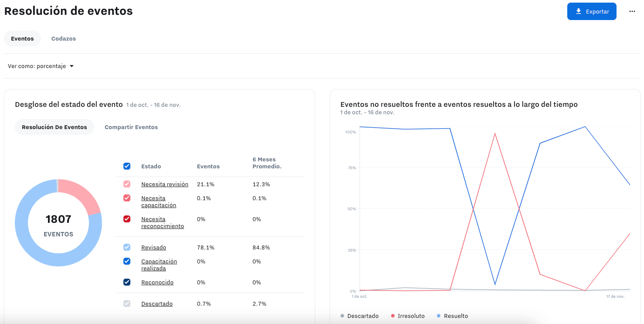Image resolution: width=644 pixels, height=324 pixels.
Task: Click the 17 de nov. axis label
Action: coord(615,297)
